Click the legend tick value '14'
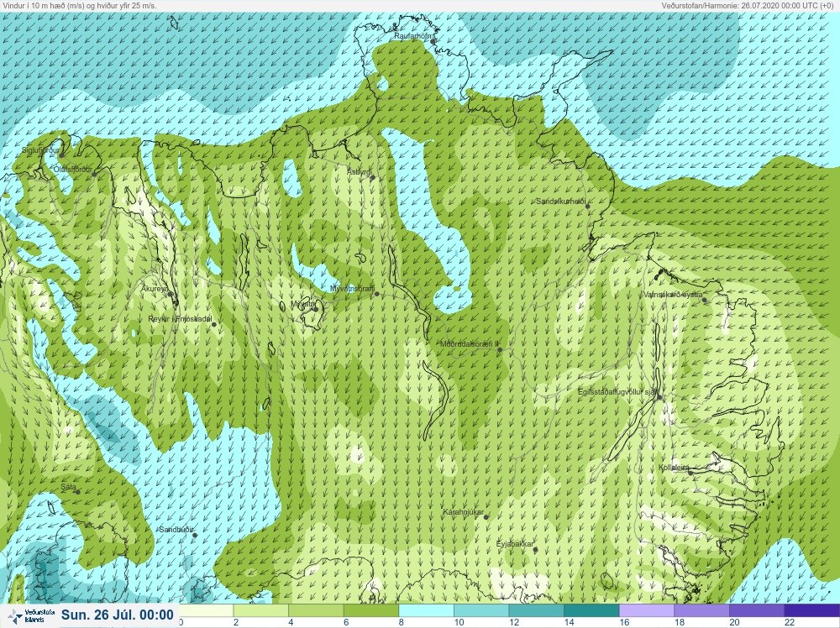840x628 pixels. pos(570,622)
